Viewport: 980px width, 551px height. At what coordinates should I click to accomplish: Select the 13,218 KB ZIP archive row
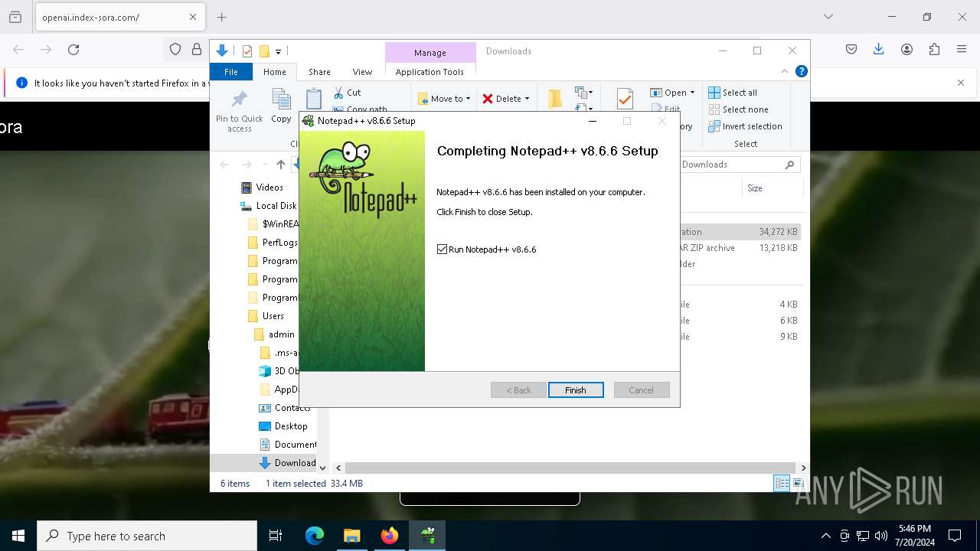pyautogui.click(x=740, y=248)
